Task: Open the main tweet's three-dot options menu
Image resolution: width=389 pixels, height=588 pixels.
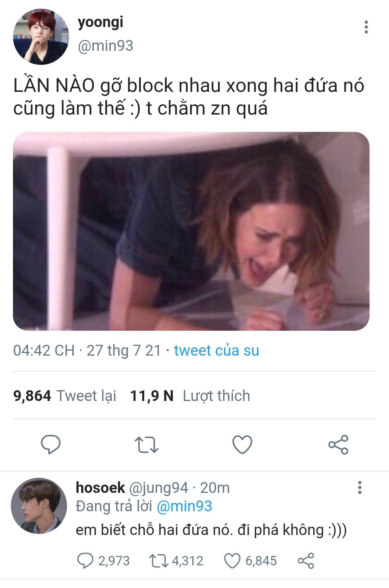Action: click(366, 27)
